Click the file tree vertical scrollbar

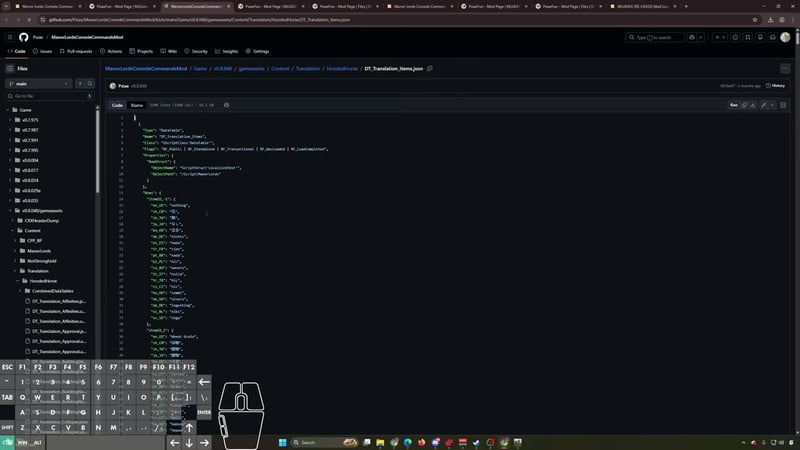click(x=97, y=151)
